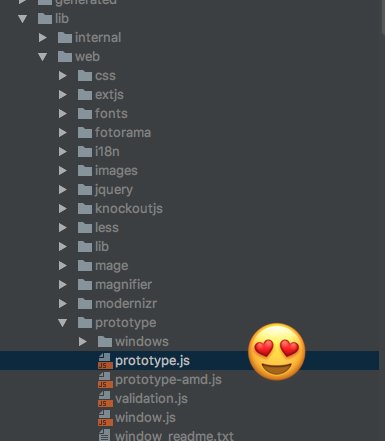Select the internal folder label

(x=98, y=38)
